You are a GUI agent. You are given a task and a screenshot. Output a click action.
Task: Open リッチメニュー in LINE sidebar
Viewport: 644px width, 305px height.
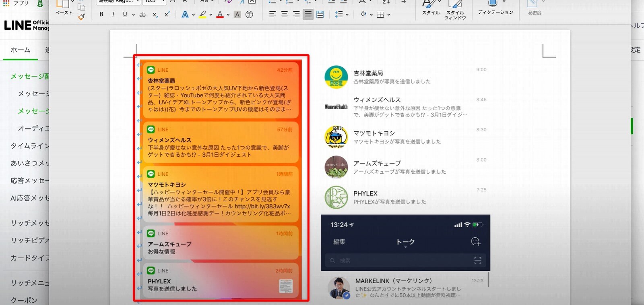pyautogui.click(x=30, y=283)
